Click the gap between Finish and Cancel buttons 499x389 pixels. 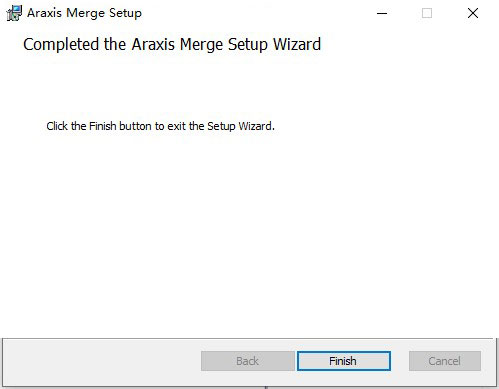(400, 361)
